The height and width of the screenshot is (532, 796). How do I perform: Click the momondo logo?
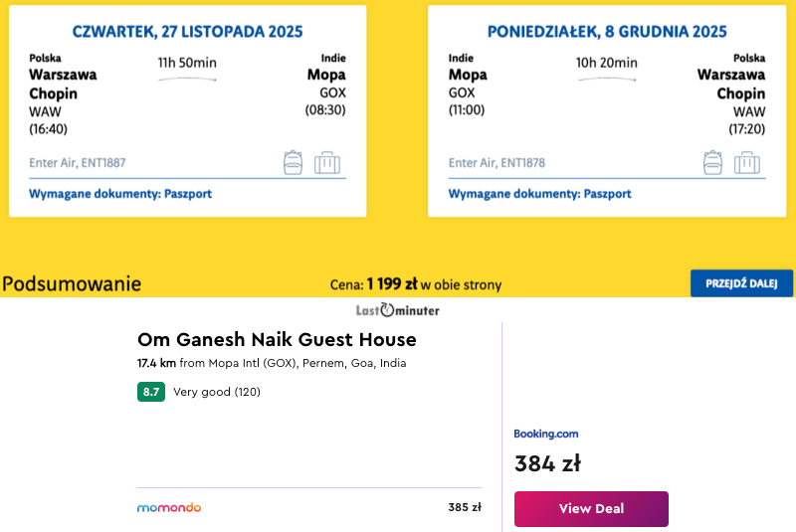point(169,507)
